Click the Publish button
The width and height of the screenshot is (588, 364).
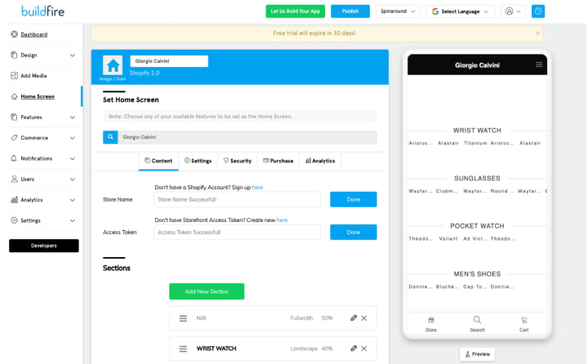click(350, 11)
